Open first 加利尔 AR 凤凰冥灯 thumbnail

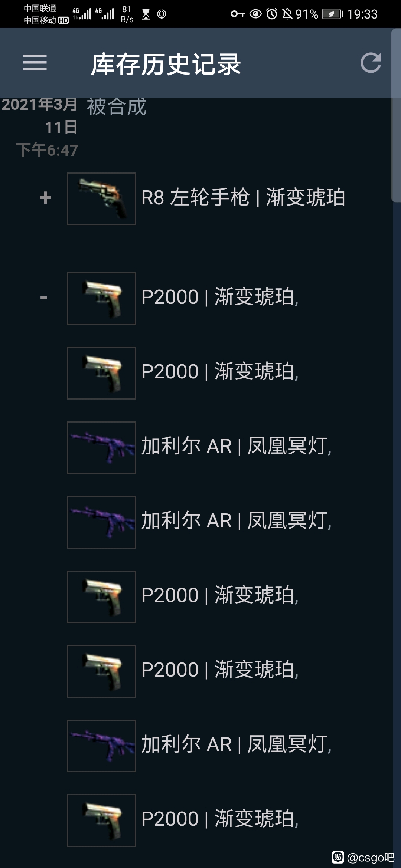coord(101,448)
